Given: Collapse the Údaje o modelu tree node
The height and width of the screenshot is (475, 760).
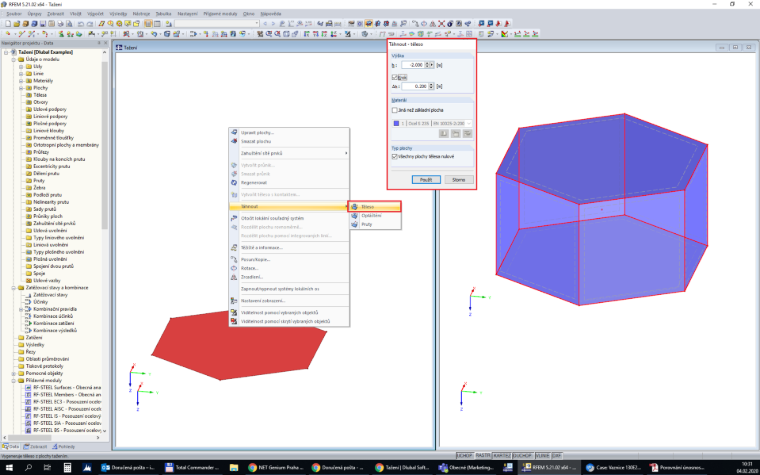Looking at the screenshot, I should coord(14,60).
